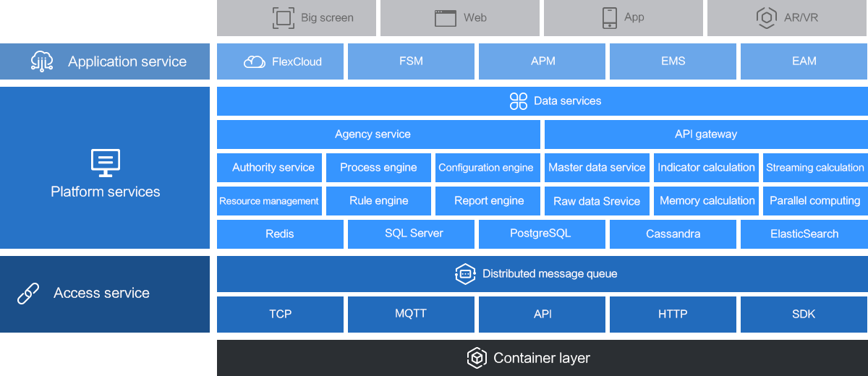Click the FlexCloud cloud icon
Screen dimensions: 868x376
point(255,61)
